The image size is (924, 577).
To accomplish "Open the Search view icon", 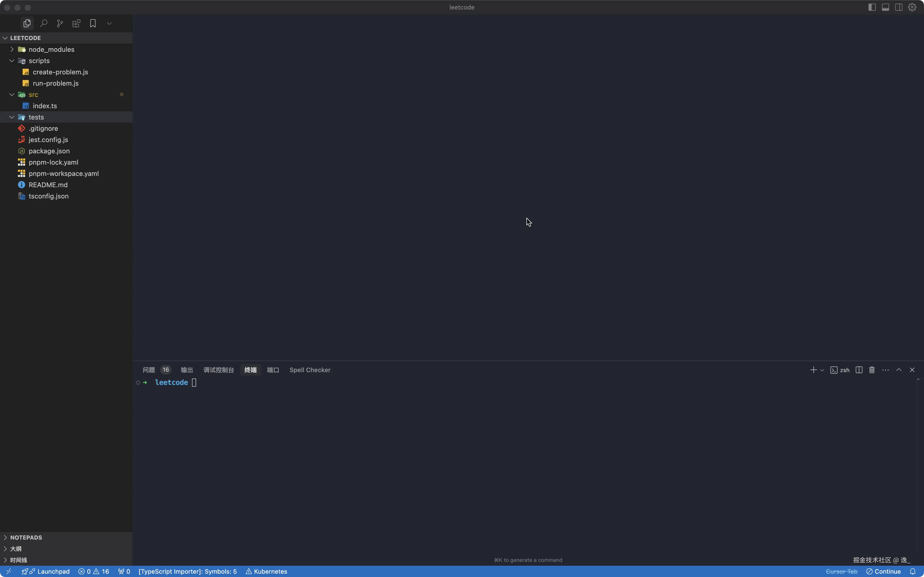I will (x=44, y=24).
